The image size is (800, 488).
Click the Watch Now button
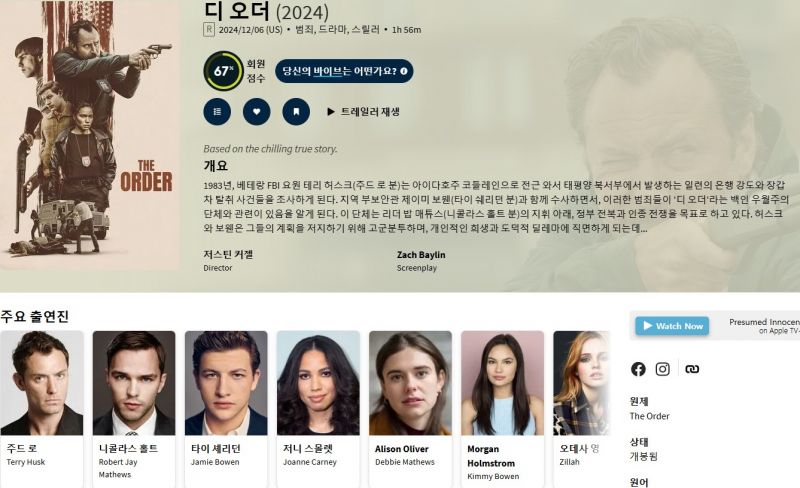[x=672, y=326]
